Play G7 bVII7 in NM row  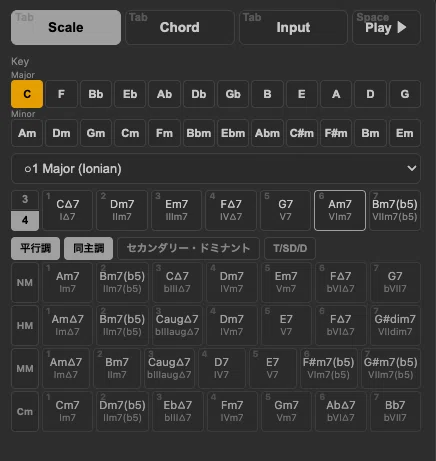395,283
